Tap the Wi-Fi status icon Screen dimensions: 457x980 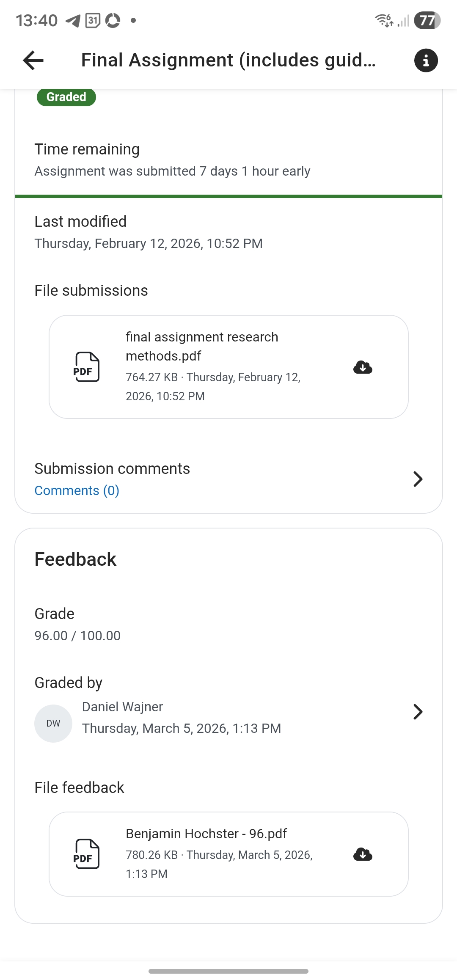tap(383, 20)
